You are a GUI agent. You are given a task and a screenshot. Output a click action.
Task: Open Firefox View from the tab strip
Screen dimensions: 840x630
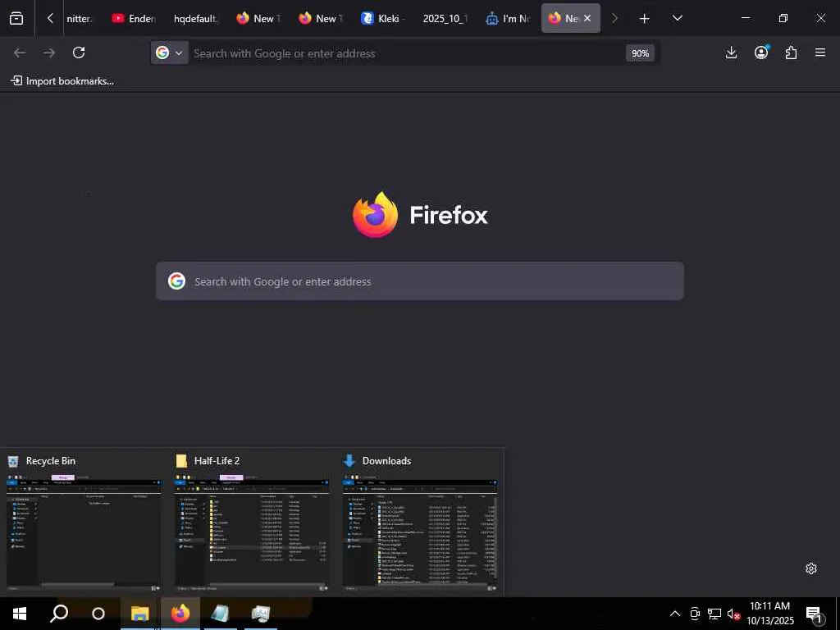tap(16, 18)
